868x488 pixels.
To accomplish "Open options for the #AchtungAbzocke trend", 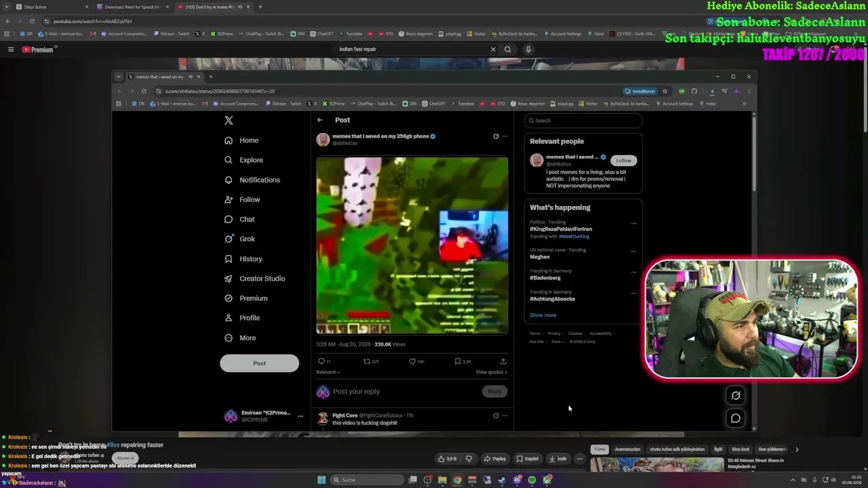I will coord(633,293).
